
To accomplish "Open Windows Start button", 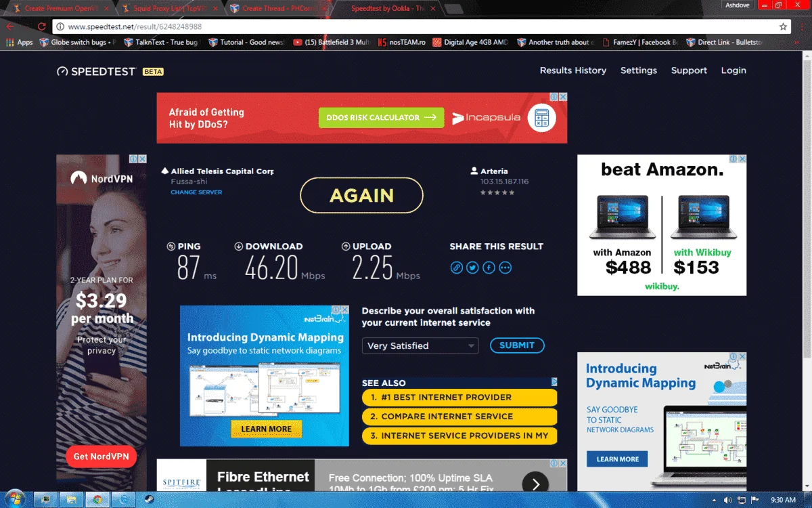I will pyautogui.click(x=15, y=500).
